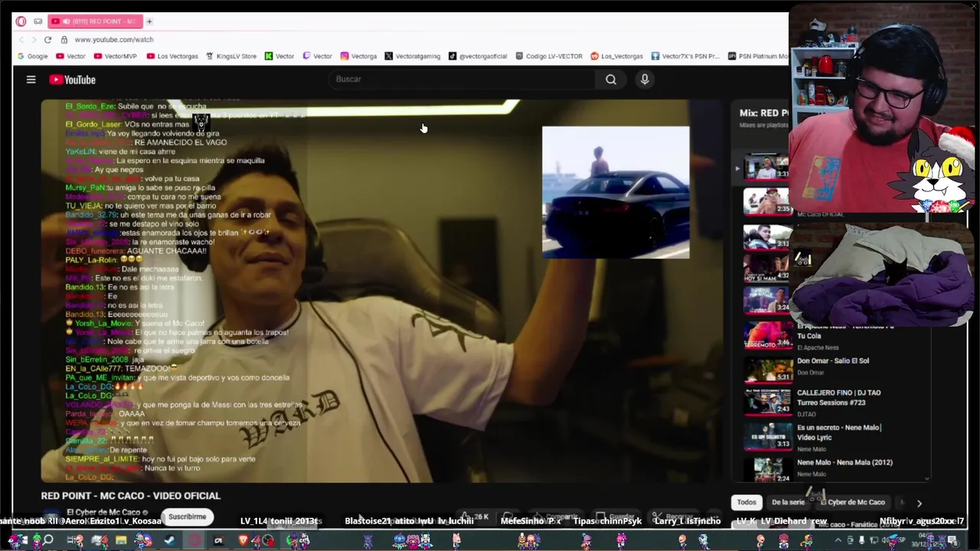Select the RED POINT browser tab
The width and height of the screenshot is (980, 551).
96,21
